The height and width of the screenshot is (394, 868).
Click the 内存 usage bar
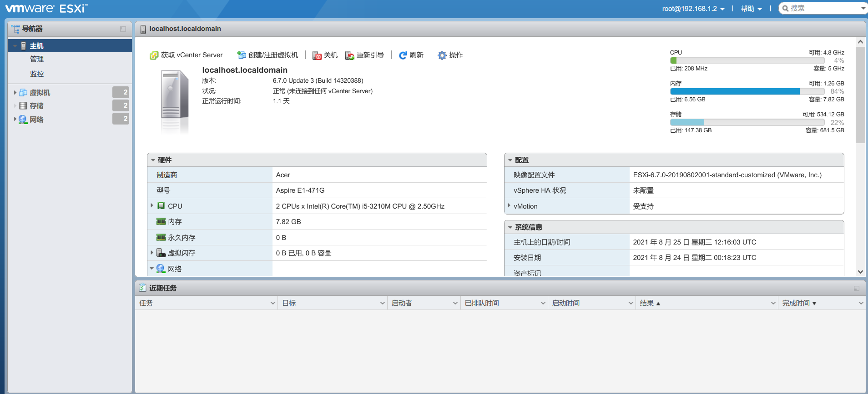pos(747,91)
